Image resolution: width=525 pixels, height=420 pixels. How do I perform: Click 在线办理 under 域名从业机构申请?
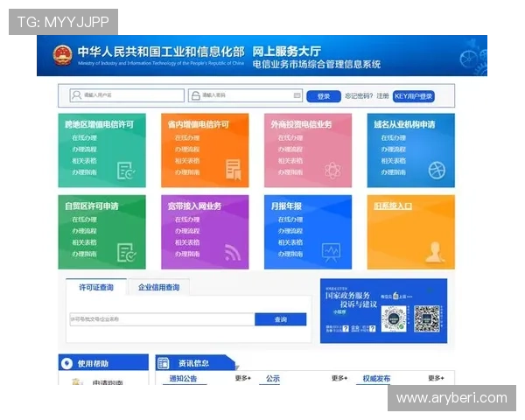[394, 138]
